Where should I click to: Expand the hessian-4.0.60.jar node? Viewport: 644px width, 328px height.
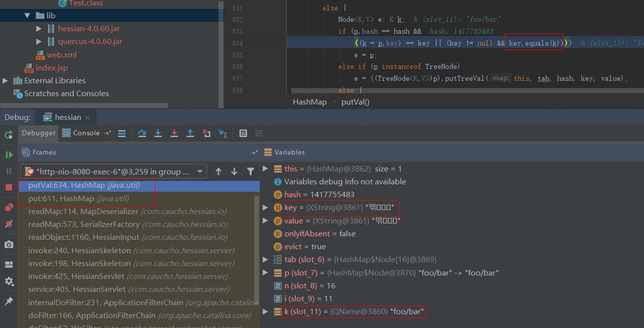pos(39,29)
